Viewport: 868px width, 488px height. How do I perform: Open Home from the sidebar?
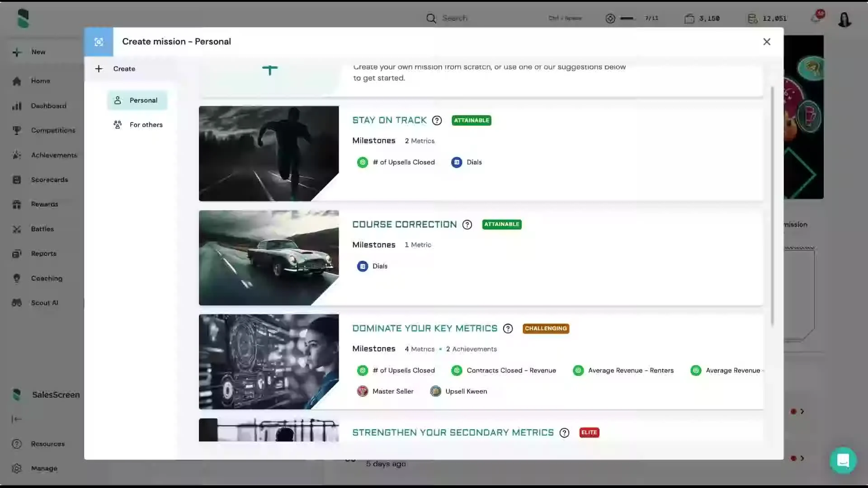click(x=40, y=81)
